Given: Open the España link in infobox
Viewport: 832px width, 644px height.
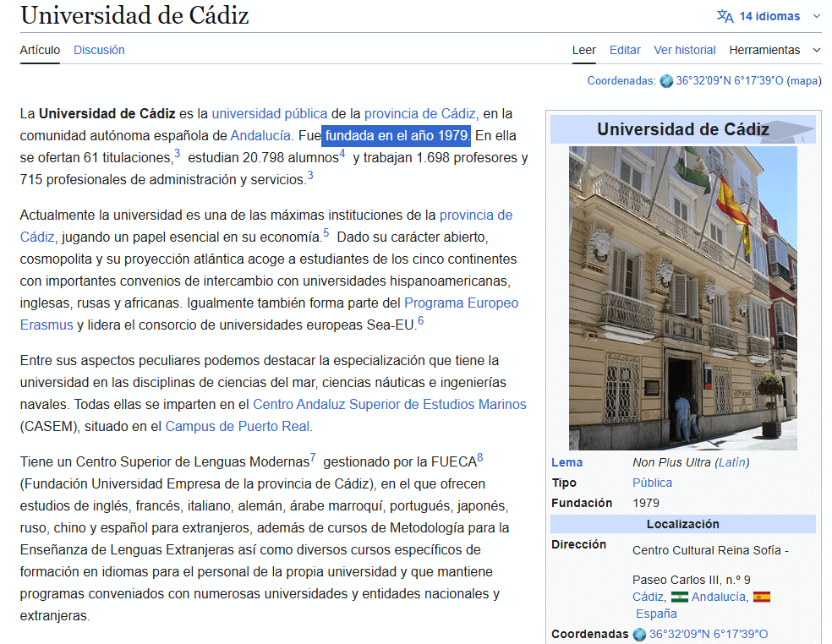Looking at the screenshot, I should (x=656, y=614).
